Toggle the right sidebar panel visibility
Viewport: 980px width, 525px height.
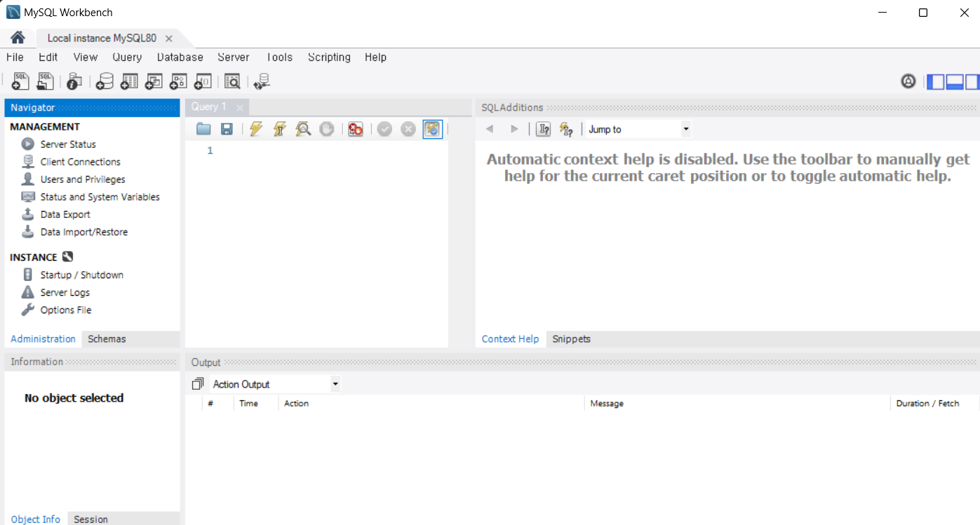pyautogui.click(x=972, y=82)
